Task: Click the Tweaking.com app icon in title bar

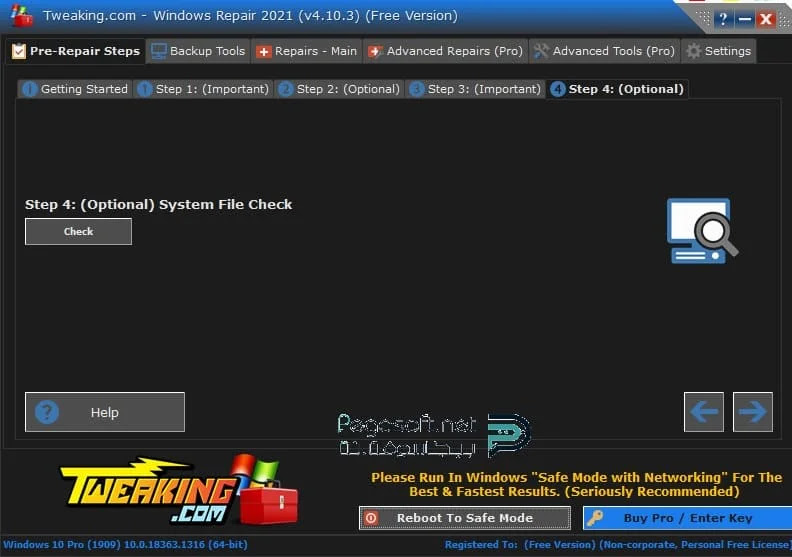Action: pyautogui.click(x=22, y=16)
